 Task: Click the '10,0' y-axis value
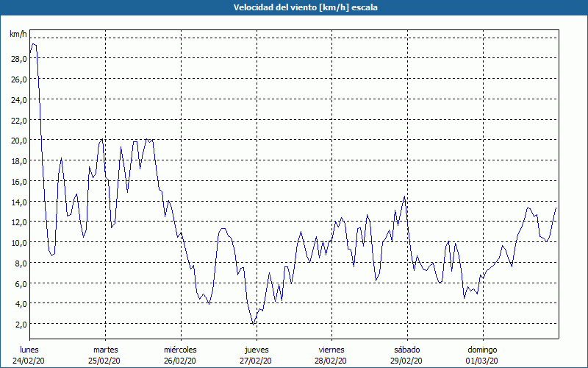pos(19,243)
